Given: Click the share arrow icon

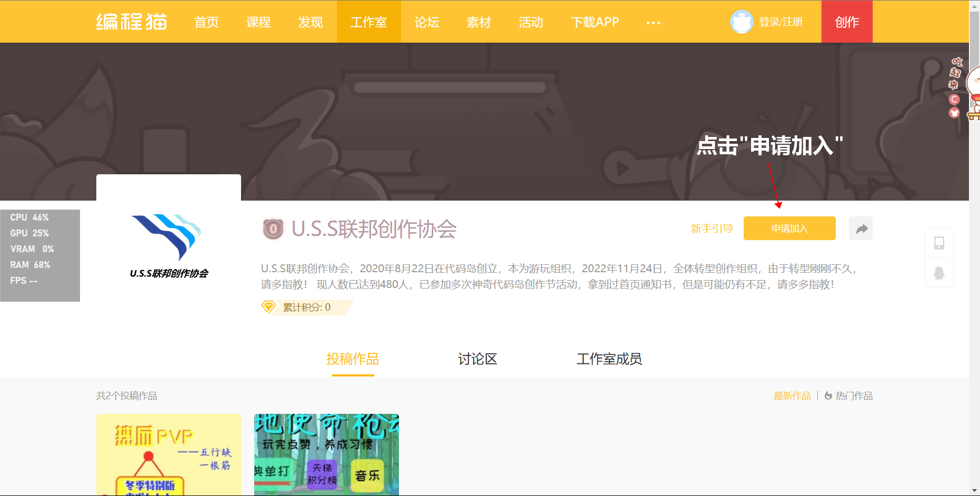Looking at the screenshot, I should tap(861, 229).
